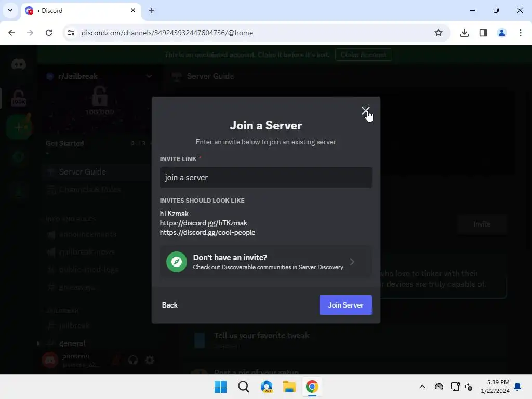Screen dimensions: 532x399
Task: Open File Explorer from taskbar
Action: pos(289,387)
